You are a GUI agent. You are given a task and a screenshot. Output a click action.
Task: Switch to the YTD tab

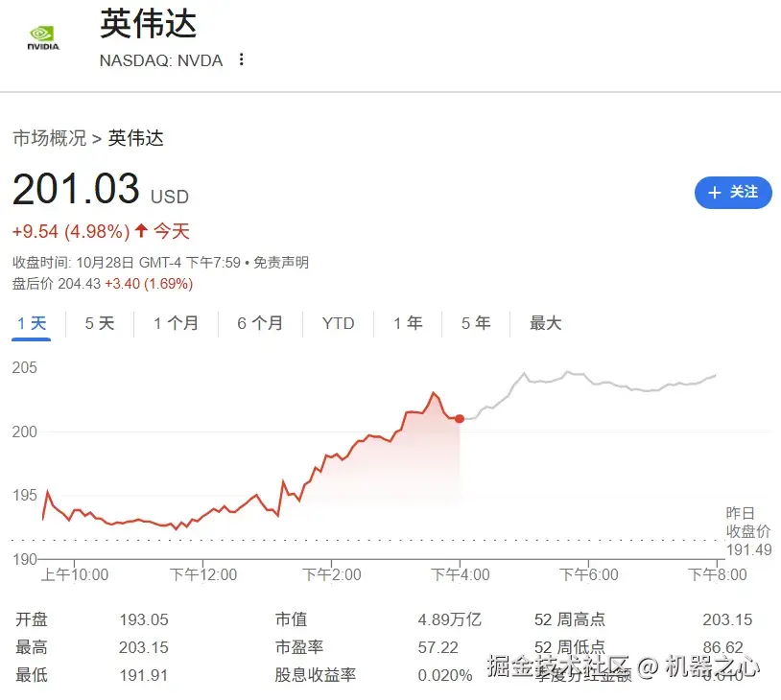pos(338,323)
